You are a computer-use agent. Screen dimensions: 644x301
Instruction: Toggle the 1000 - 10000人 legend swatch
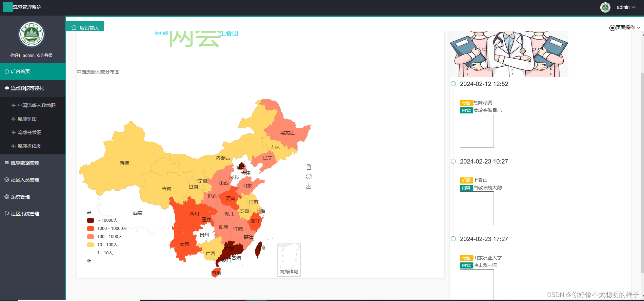coord(90,229)
